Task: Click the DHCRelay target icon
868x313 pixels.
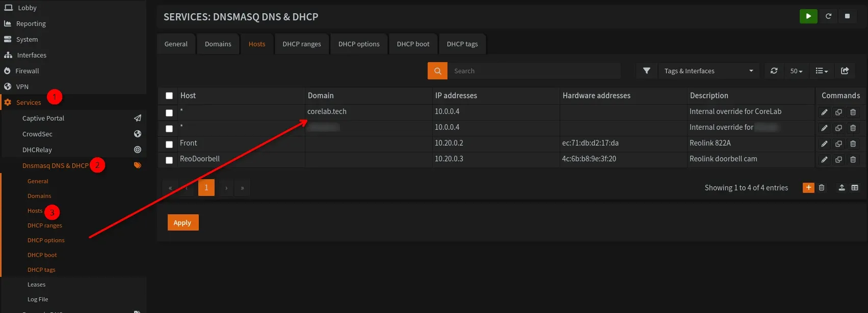Action: (x=138, y=150)
